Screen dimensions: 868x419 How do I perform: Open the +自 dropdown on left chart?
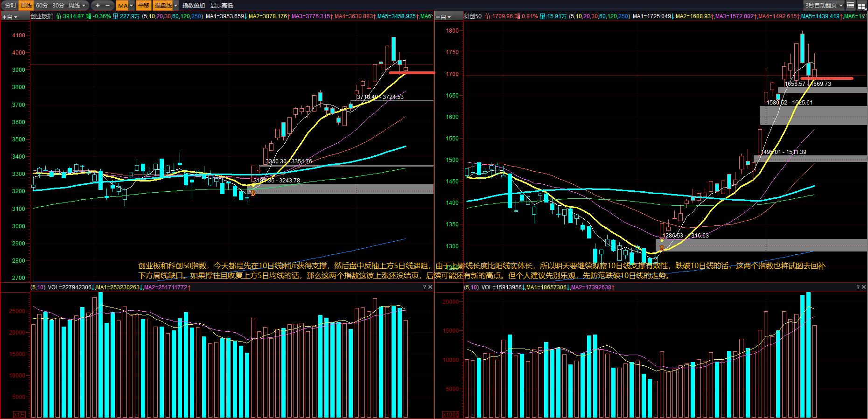point(10,17)
